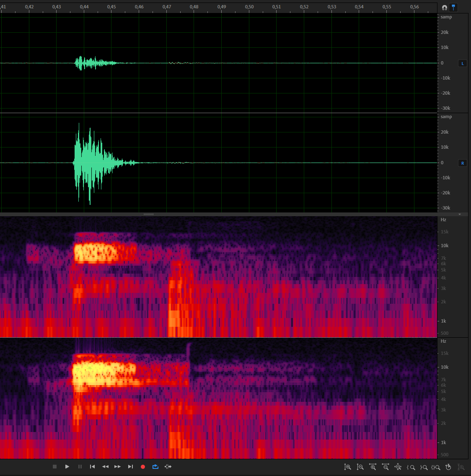
Task: Click Zoom Out Time icon
Action: coord(386,467)
